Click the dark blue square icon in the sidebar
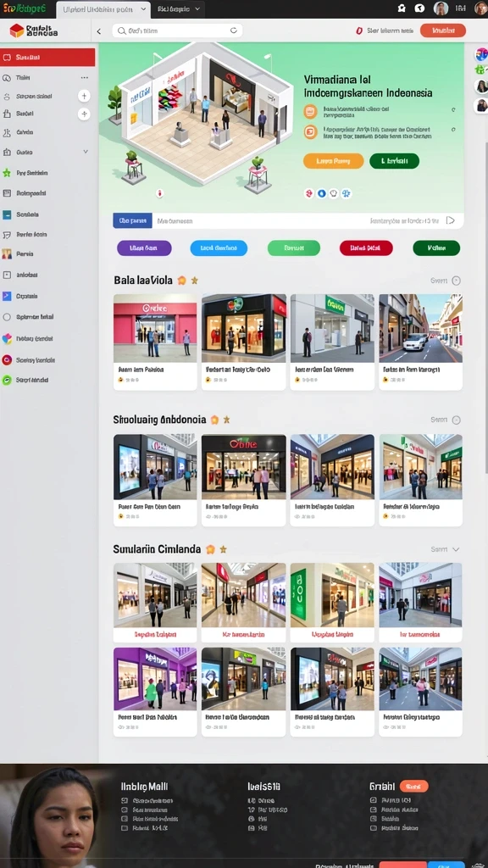 tap(7, 214)
